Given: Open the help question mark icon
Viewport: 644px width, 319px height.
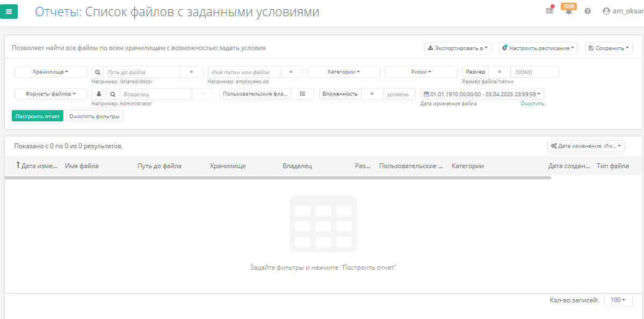Looking at the screenshot, I should 588,11.
